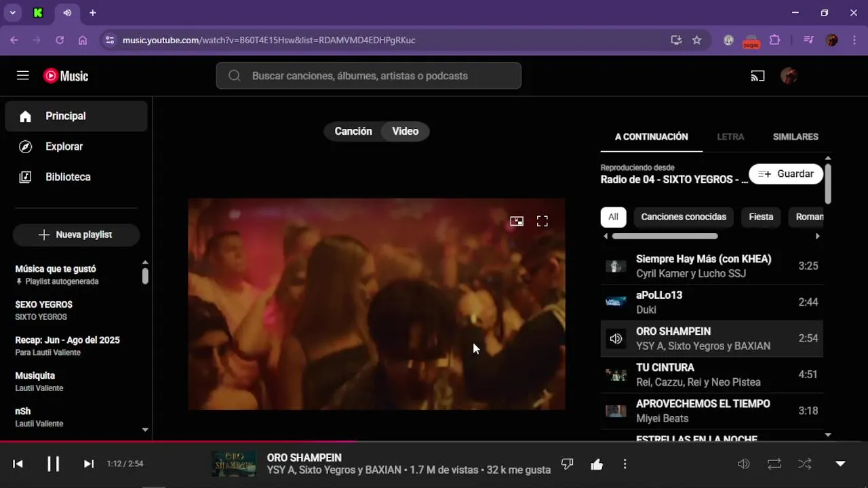The image size is (868, 488).
Task: Click the TU CINTURA thumbnail
Action: click(616, 375)
